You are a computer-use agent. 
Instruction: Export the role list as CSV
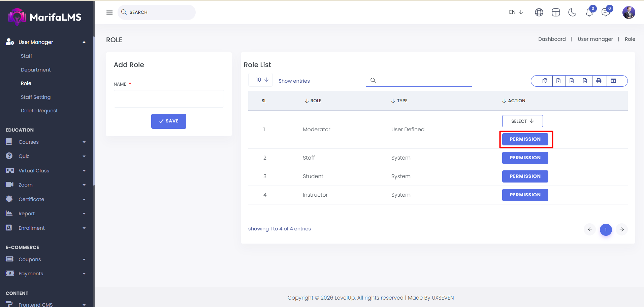tap(572, 81)
